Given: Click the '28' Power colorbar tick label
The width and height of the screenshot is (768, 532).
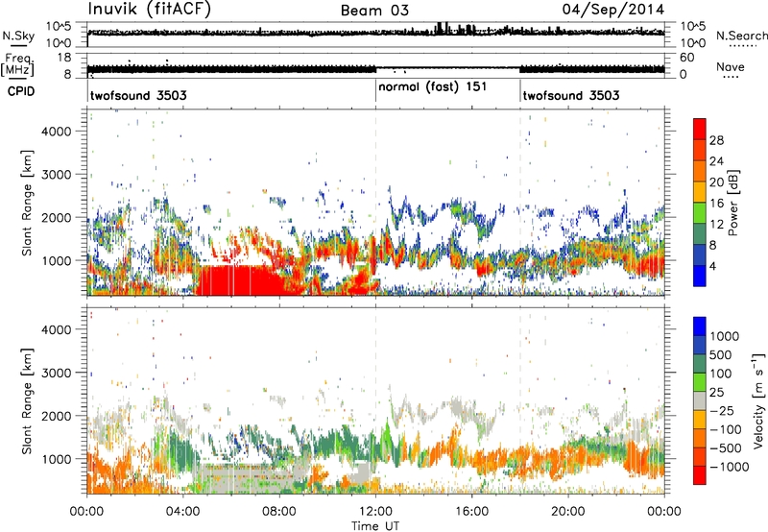Looking at the screenshot, I should point(716,140).
